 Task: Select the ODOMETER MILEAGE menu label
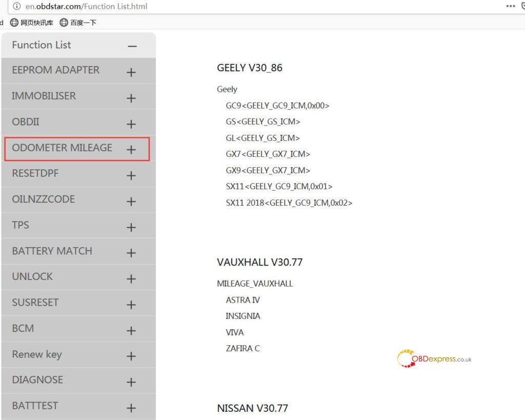(62, 147)
